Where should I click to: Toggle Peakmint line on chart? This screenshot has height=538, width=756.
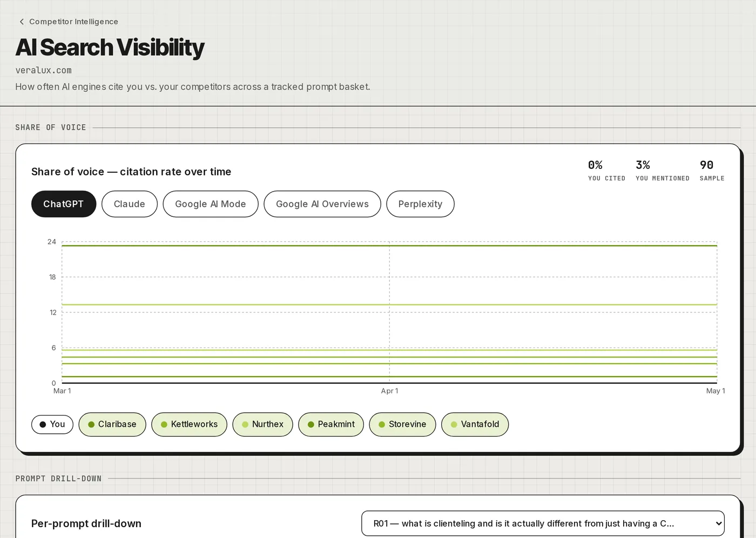(331, 424)
